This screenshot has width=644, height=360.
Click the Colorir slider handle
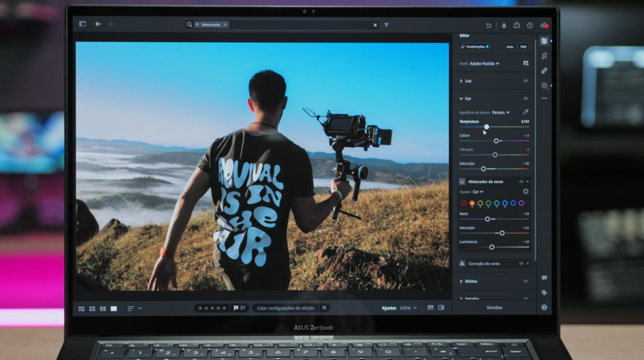point(496,141)
